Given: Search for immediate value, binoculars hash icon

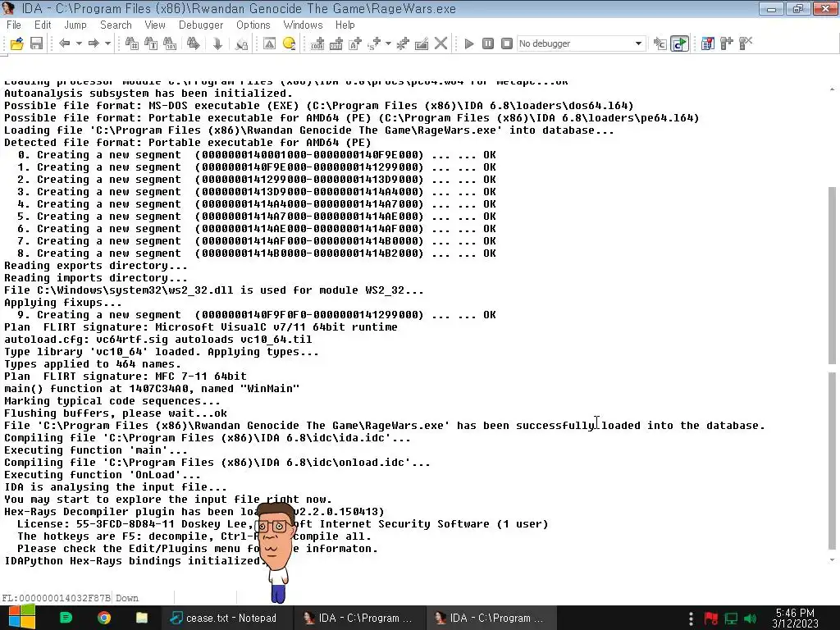Looking at the screenshot, I should click(132, 43).
